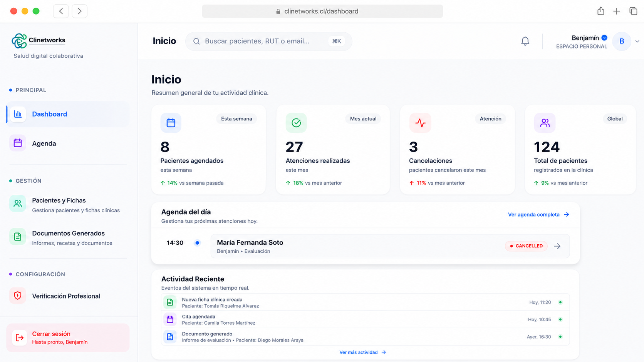Open notifications bell

[525, 41]
